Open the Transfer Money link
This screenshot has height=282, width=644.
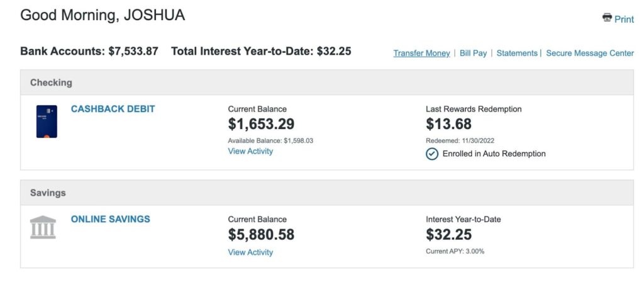421,54
